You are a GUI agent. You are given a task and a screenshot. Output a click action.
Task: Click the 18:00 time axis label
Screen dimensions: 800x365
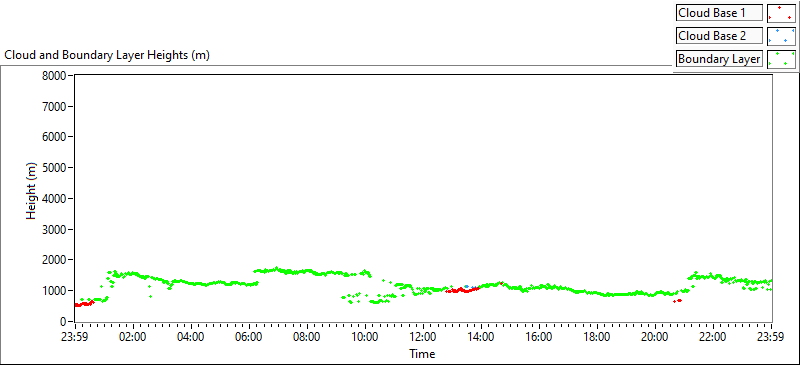[x=597, y=337]
